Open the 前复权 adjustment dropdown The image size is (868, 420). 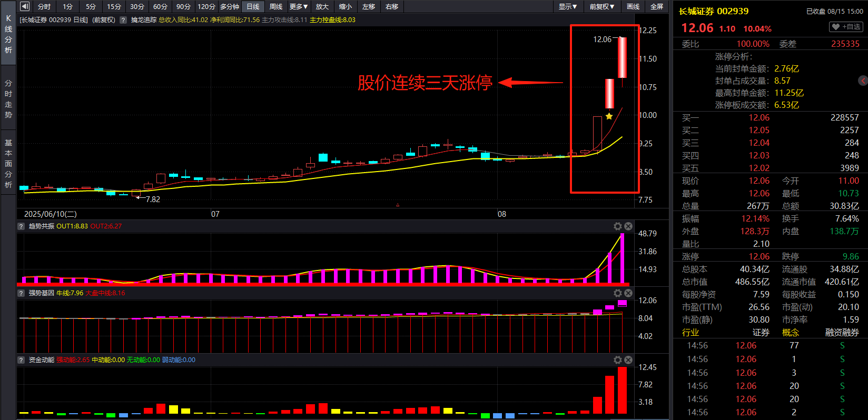point(602,6)
